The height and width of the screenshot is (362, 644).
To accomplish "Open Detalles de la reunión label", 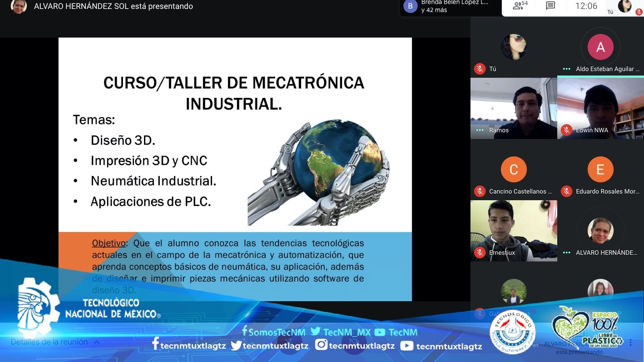I will [49, 342].
